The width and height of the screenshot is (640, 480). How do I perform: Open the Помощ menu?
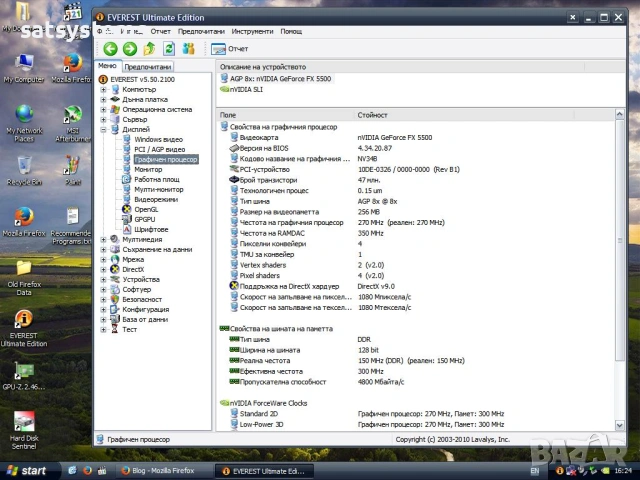291,31
